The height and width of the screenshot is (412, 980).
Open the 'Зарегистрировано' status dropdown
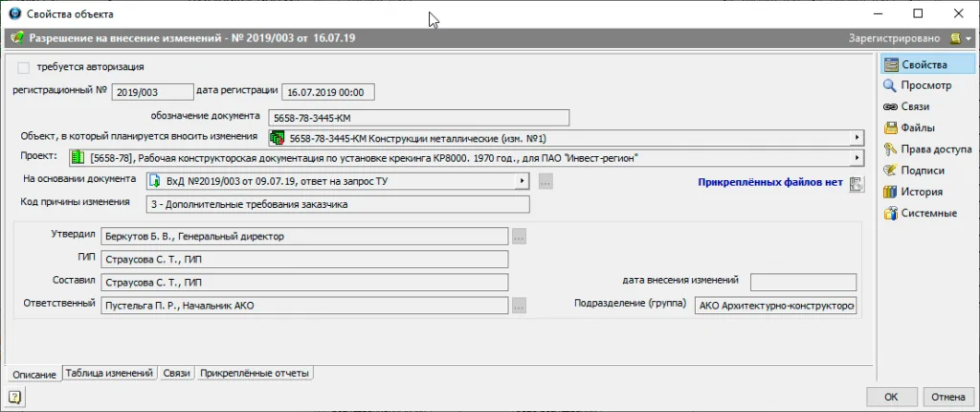(961, 39)
